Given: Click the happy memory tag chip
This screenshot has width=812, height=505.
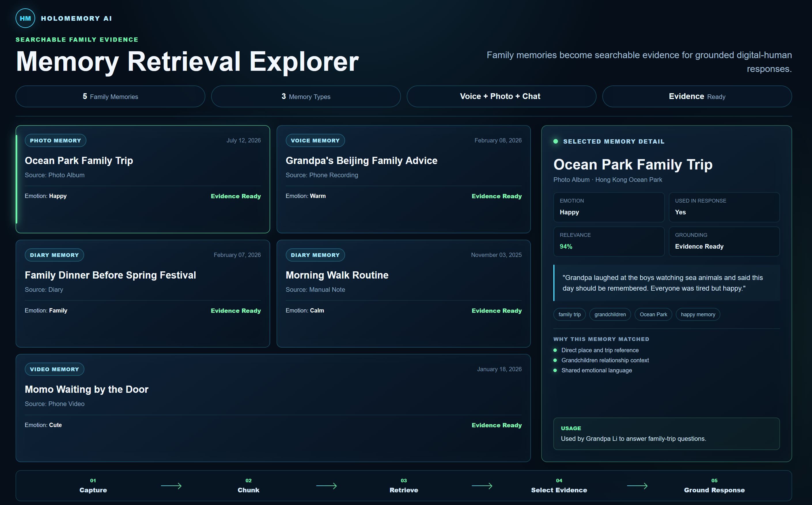Looking at the screenshot, I should pyautogui.click(x=698, y=314).
